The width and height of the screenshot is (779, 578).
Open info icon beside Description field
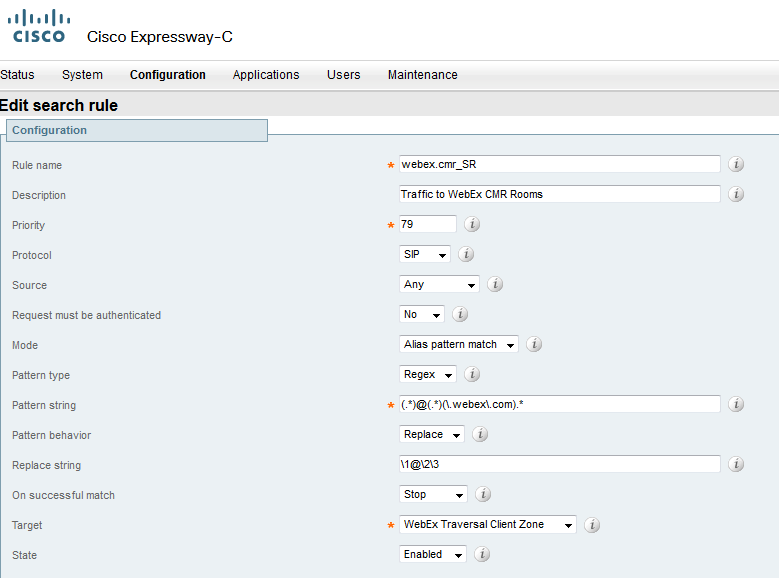tap(736, 194)
